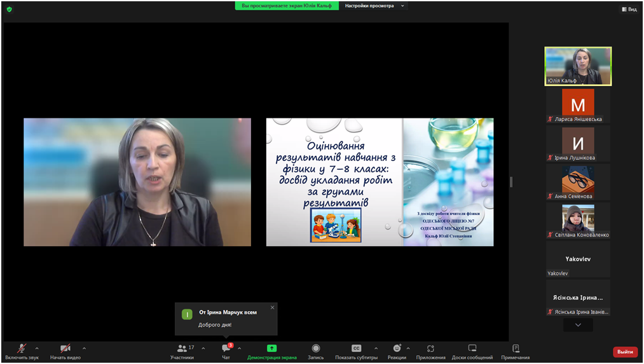Screen dimensions: 644x364
Task: Open the Реакции reactions icon
Action: pyautogui.click(x=397, y=348)
